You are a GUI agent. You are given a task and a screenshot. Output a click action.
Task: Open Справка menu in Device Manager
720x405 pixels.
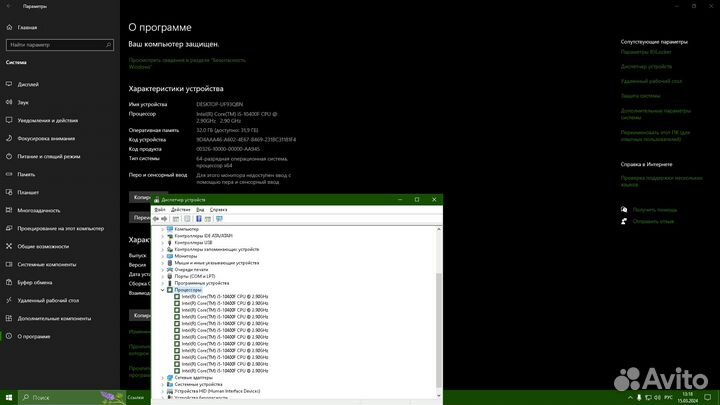point(219,210)
